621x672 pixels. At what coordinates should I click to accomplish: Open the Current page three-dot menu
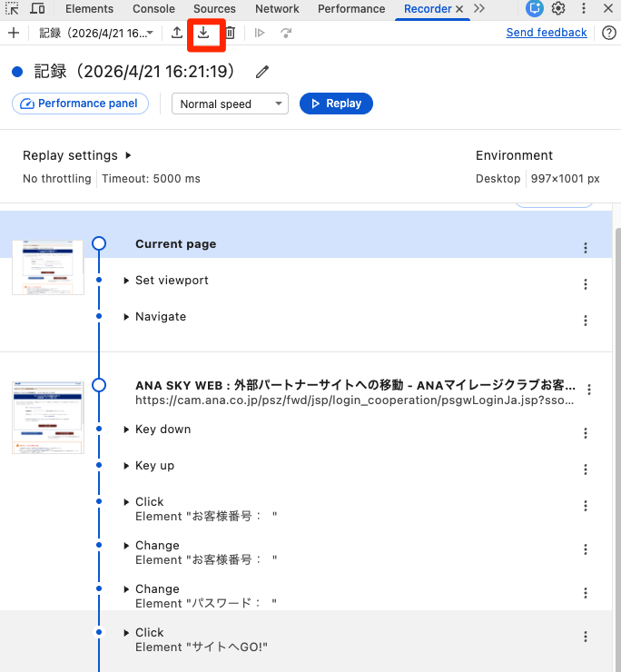point(586,248)
